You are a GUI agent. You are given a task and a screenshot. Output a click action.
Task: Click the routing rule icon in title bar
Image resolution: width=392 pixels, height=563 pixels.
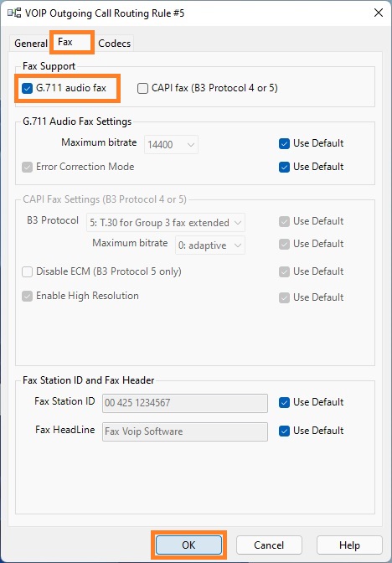coord(14,13)
